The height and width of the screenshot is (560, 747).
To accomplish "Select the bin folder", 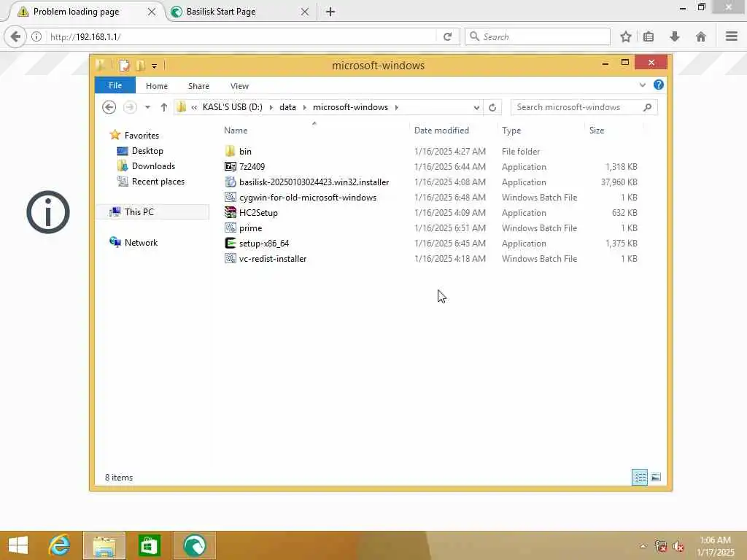I will [x=245, y=152].
